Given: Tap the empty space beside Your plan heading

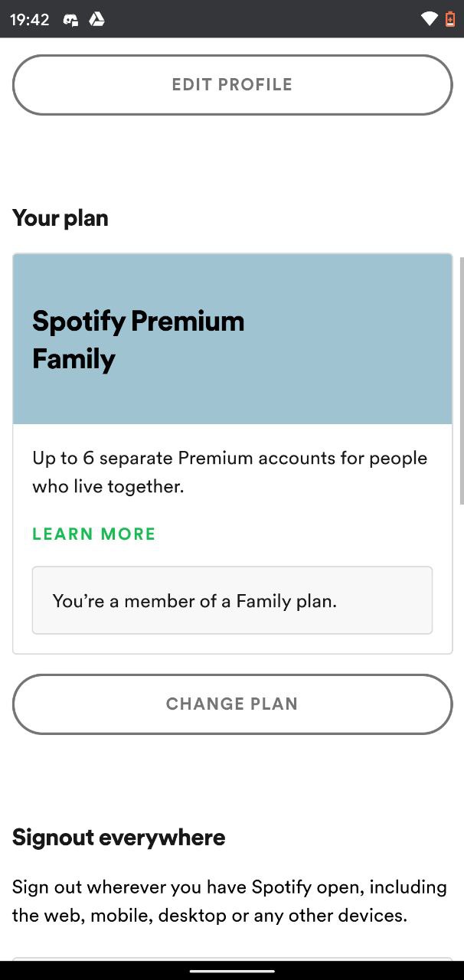Looking at the screenshot, I should (x=283, y=218).
